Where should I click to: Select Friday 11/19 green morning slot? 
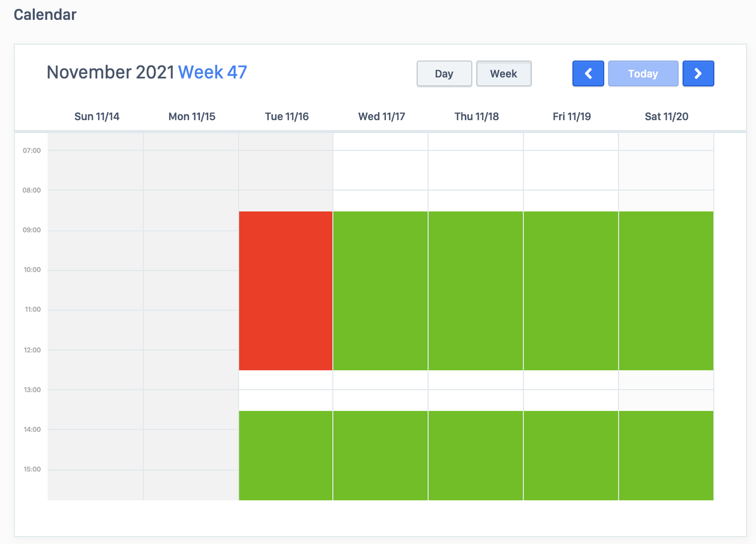click(571, 291)
